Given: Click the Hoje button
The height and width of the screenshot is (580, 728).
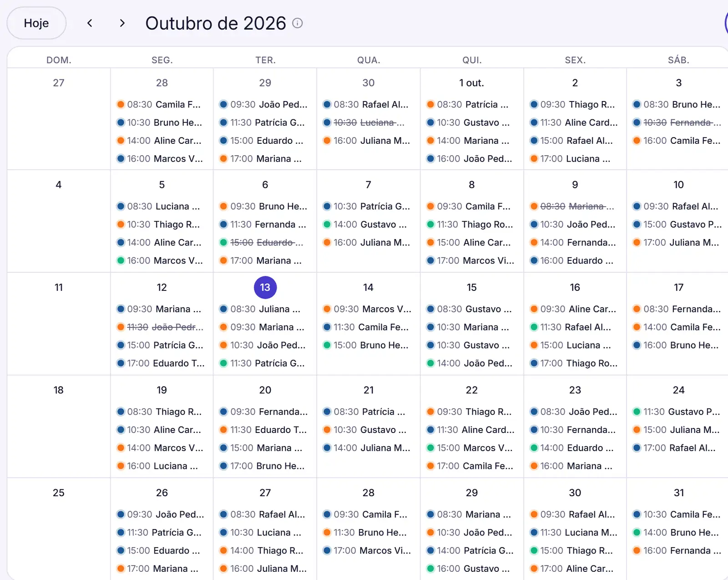Looking at the screenshot, I should point(36,23).
